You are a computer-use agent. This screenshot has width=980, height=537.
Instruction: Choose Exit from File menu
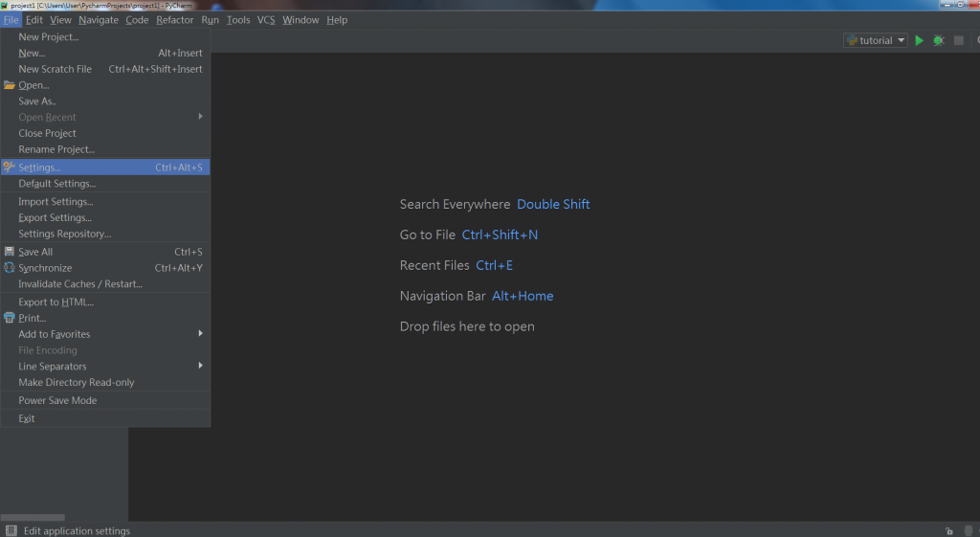point(105,418)
